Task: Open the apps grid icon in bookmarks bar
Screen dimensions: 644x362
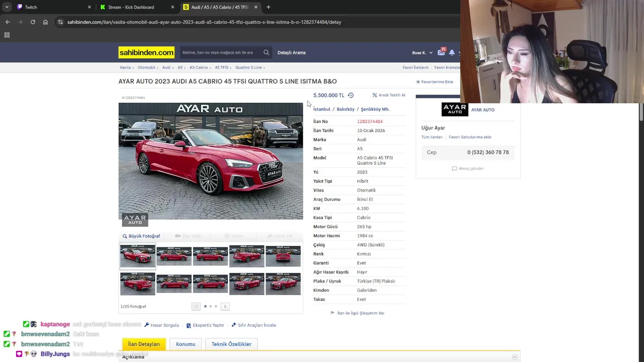Action: [x=7, y=35]
